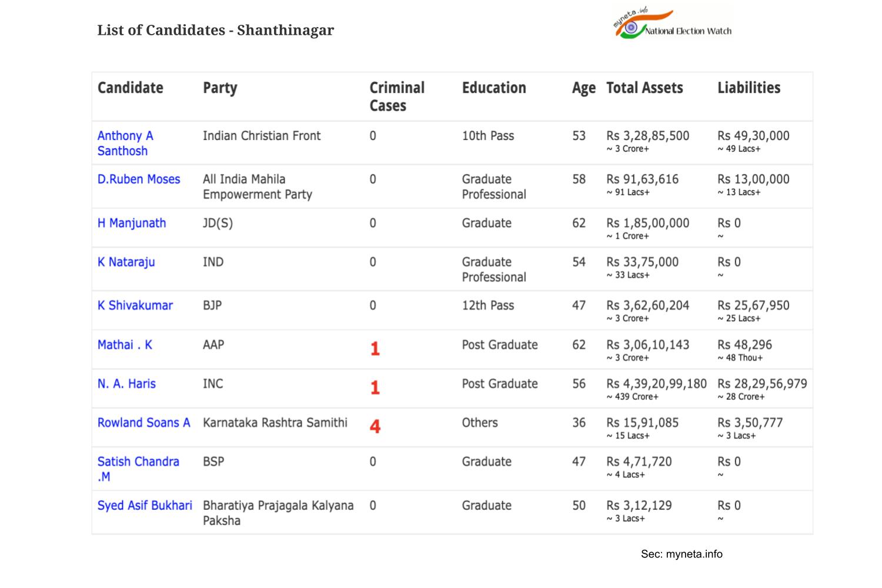
Task: Open Syed Asif Bukhari profile
Action: point(145,506)
